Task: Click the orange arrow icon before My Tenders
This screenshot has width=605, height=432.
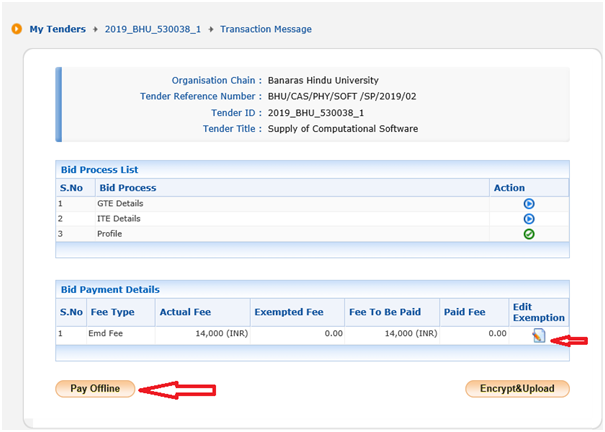Action: pyautogui.click(x=16, y=29)
